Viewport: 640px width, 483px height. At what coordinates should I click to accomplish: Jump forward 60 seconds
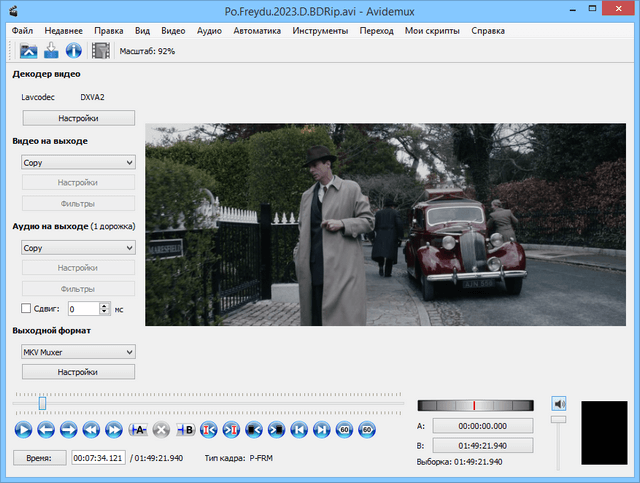367,430
